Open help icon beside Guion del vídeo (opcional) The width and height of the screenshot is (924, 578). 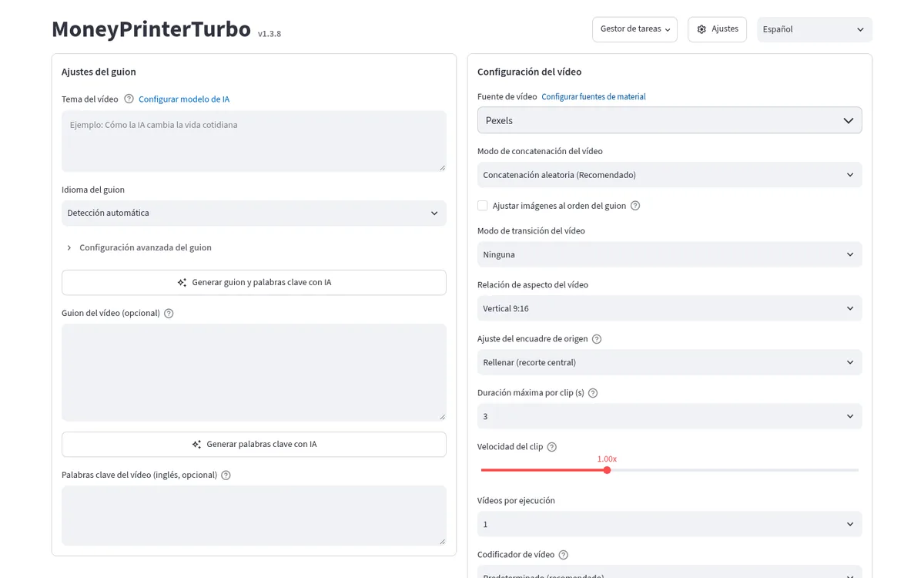coord(169,313)
